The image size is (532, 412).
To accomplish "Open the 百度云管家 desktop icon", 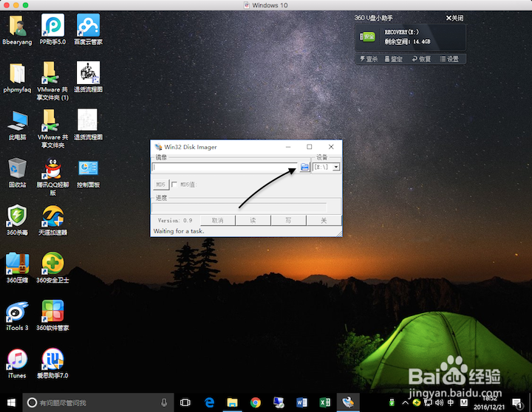I will (88, 30).
